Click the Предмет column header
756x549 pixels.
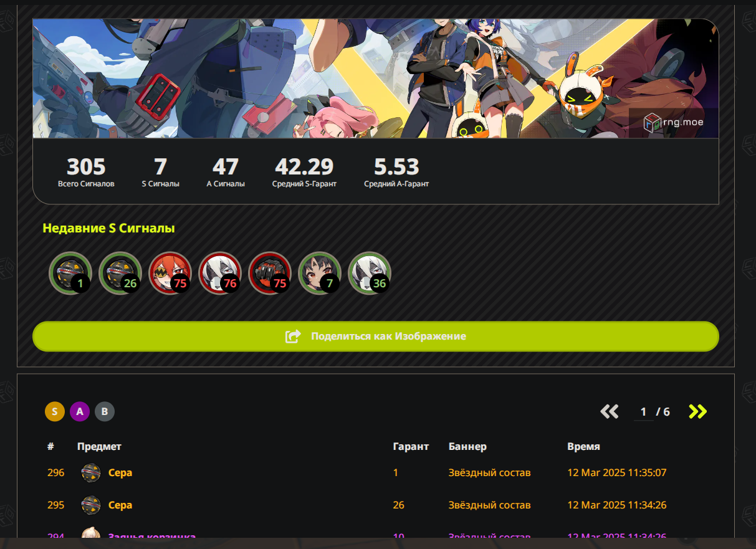click(x=99, y=446)
